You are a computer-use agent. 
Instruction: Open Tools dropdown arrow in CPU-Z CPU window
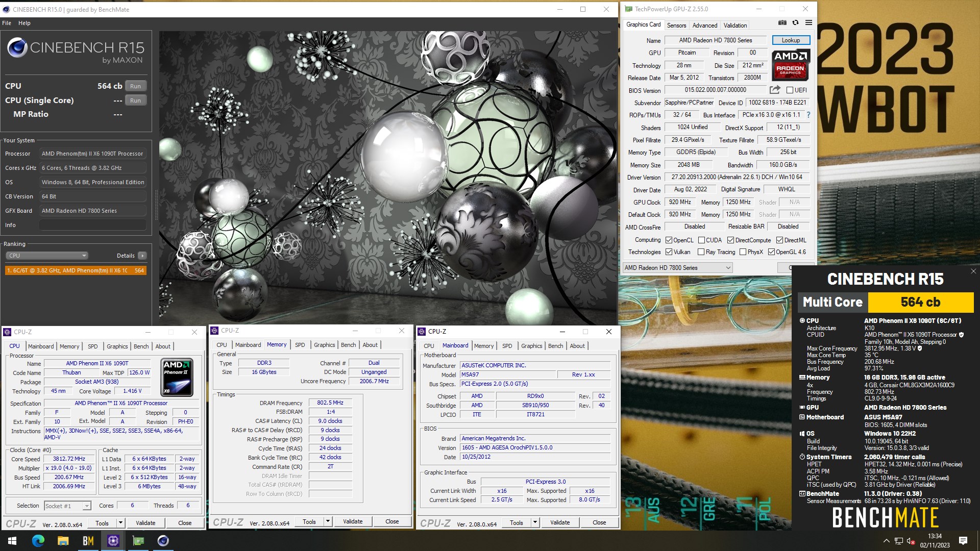click(120, 523)
